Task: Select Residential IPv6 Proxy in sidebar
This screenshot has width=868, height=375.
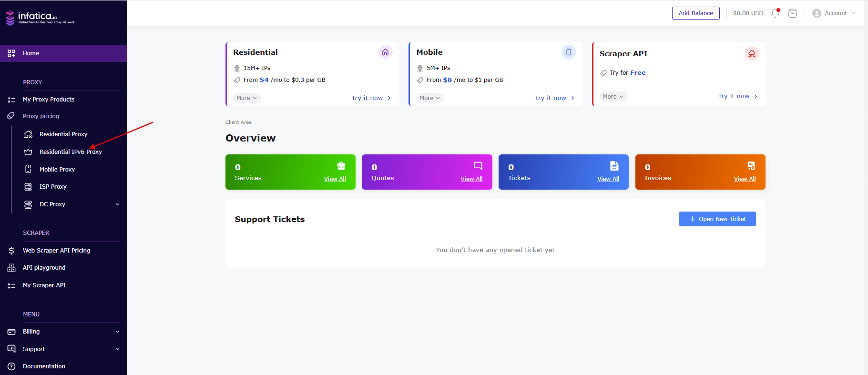Action: tap(71, 152)
